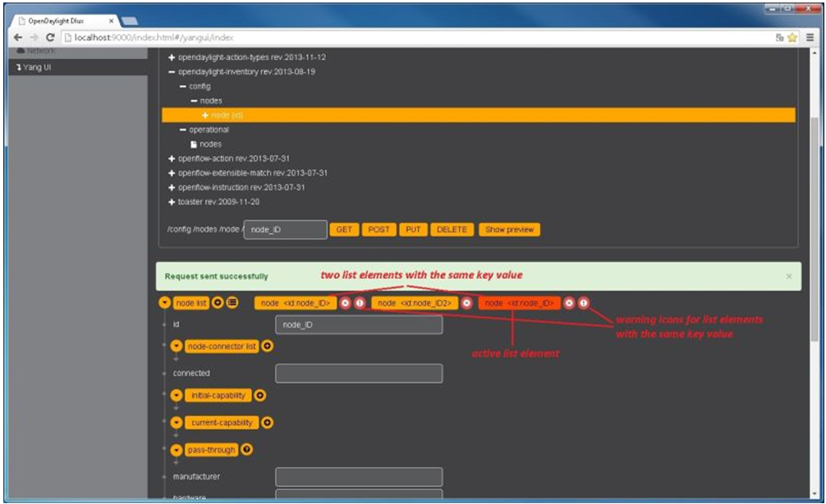Click the pass-through help question icon
826x504 pixels.
[x=246, y=449]
